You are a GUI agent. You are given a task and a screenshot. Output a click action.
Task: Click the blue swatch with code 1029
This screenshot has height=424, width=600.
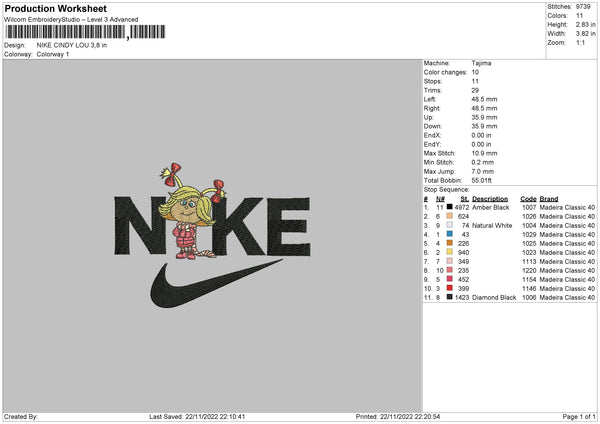click(x=449, y=234)
